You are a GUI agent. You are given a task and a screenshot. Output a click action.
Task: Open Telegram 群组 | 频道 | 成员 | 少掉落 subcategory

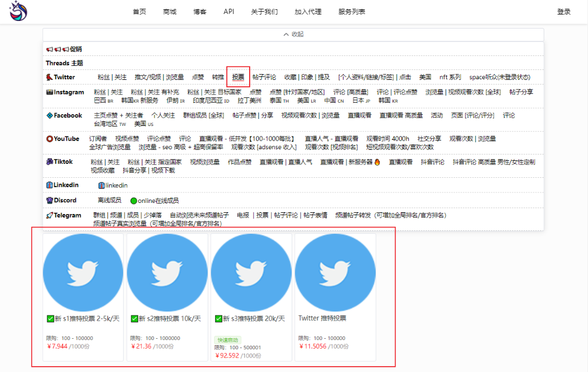click(x=128, y=215)
